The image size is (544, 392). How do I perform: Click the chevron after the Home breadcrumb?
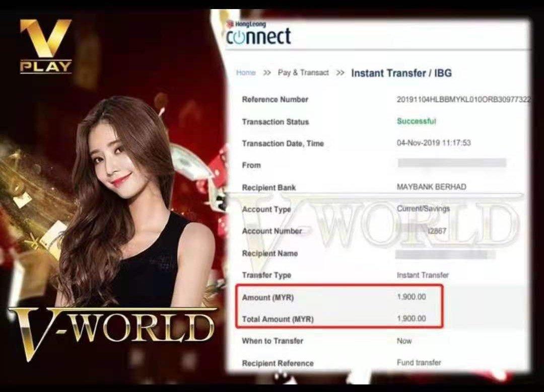(267, 73)
